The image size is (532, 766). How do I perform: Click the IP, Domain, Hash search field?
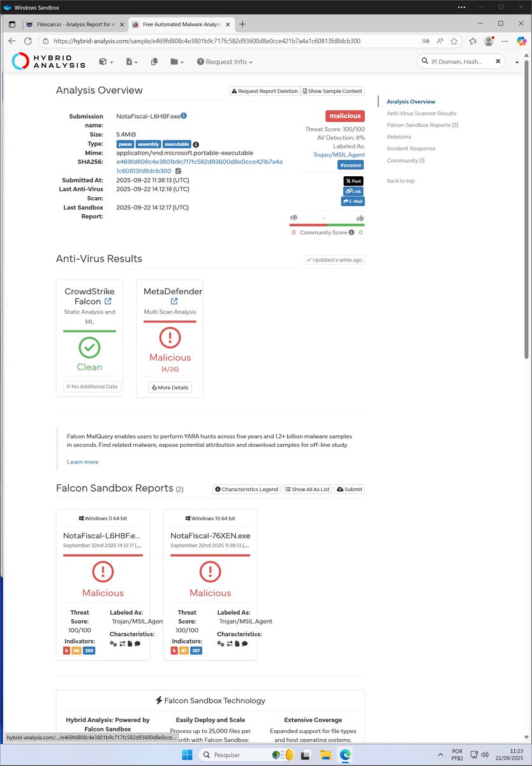point(461,62)
